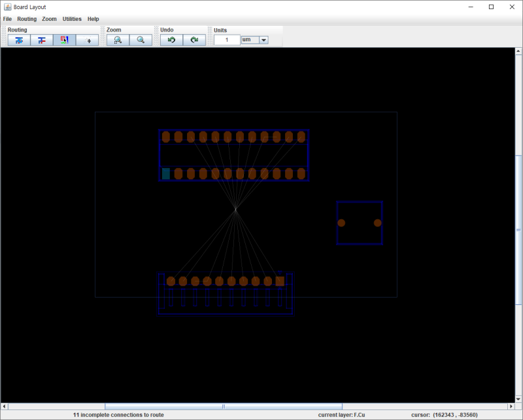Image resolution: width=523 pixels, height=420 pixels.
Task: Open the Routing menu
Action: pos(26,19)
